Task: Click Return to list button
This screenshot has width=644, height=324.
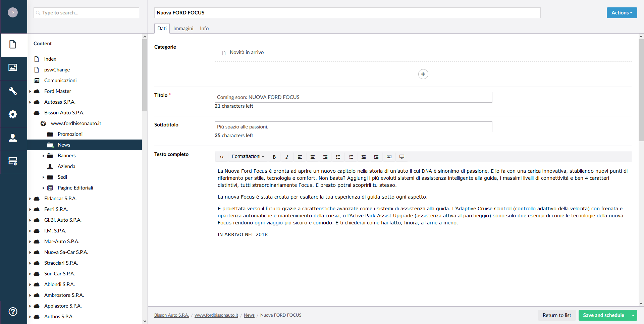Action: (557, 315)
